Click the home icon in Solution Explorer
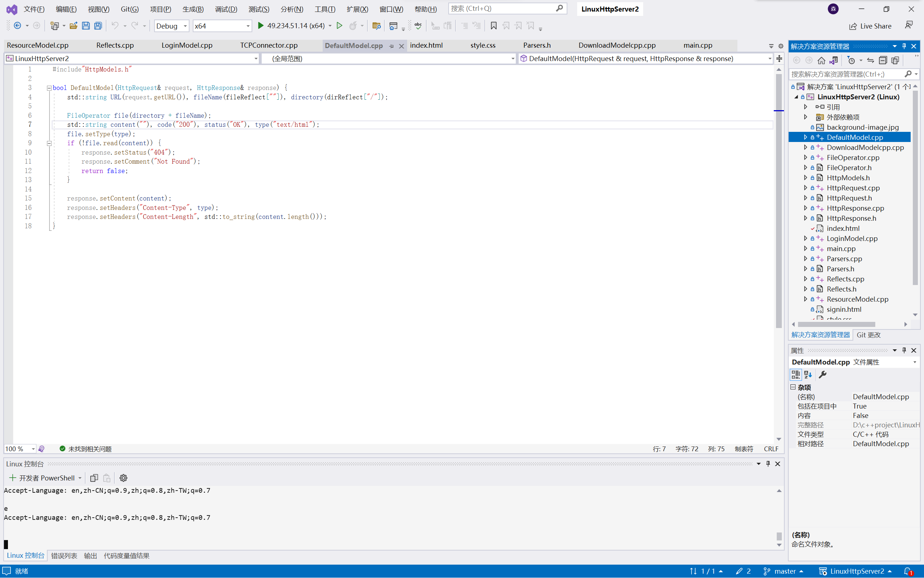This screenshot has height=578, width=924. 821,60
